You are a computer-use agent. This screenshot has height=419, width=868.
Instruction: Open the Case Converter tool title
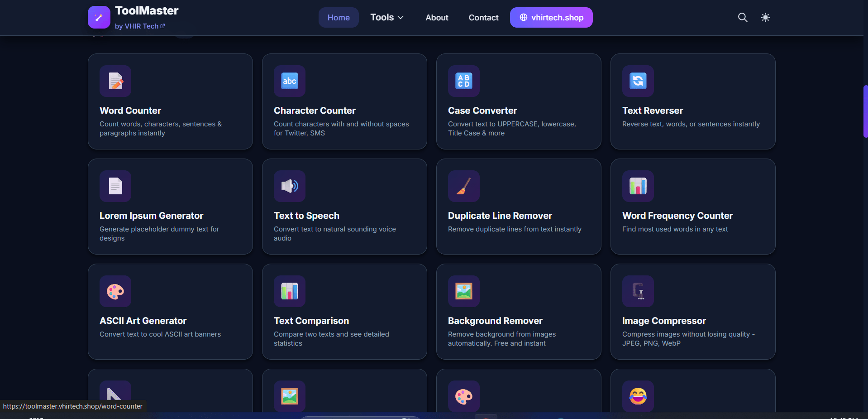coord(482,111)
